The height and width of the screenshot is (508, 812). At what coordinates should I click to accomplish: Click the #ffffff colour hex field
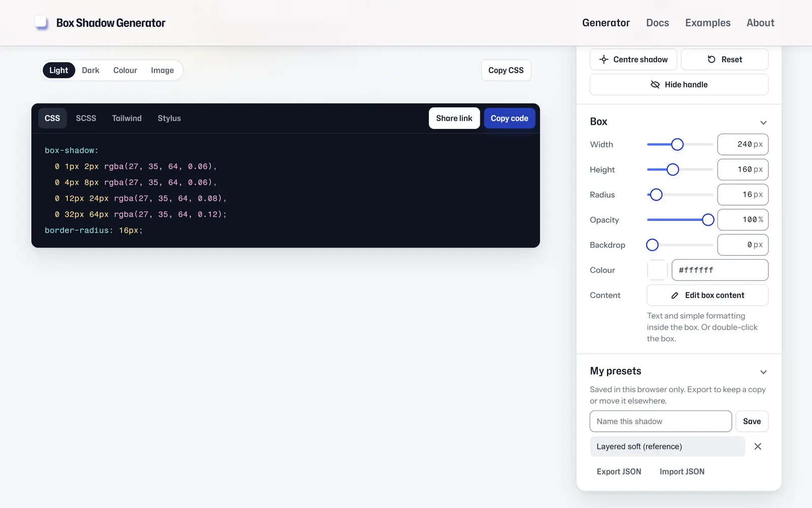pos(720,270)
